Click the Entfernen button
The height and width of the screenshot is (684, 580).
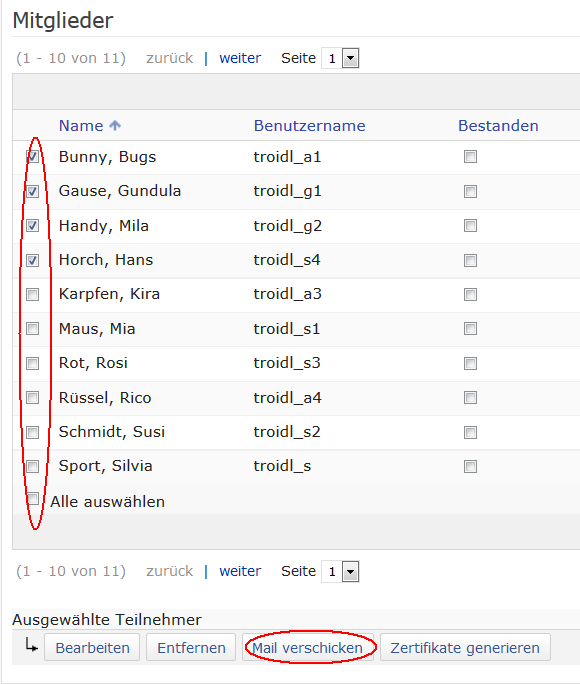point(191,648)
